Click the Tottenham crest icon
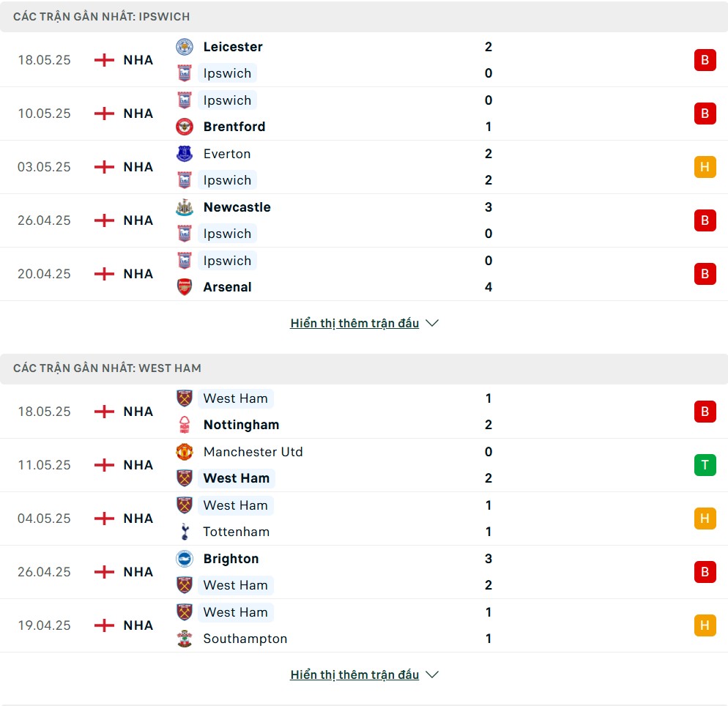Image resolution: width=728 pixels, height=706 pixels. [x=185, y=532]
